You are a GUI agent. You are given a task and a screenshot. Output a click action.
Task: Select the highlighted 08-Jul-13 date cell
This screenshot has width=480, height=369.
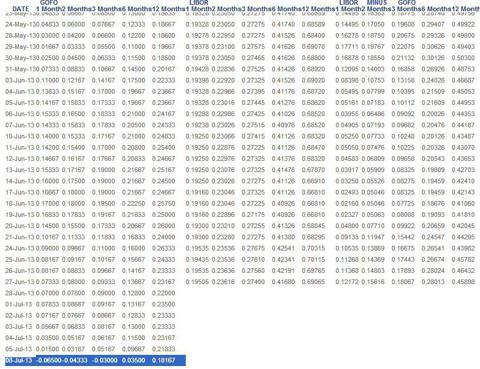pyautogui.click(x=19, y=360)
